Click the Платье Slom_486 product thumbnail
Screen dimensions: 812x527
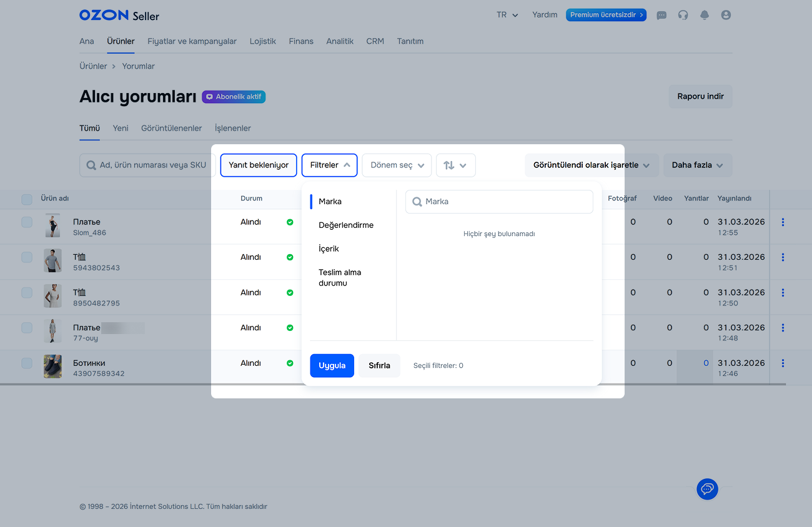(x=52, y=225)
